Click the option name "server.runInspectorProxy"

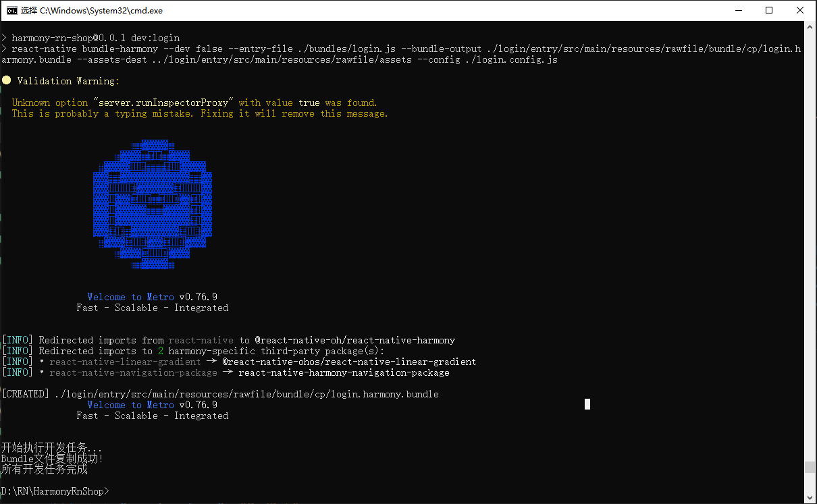pyautogui.click(x=163, y=103)
